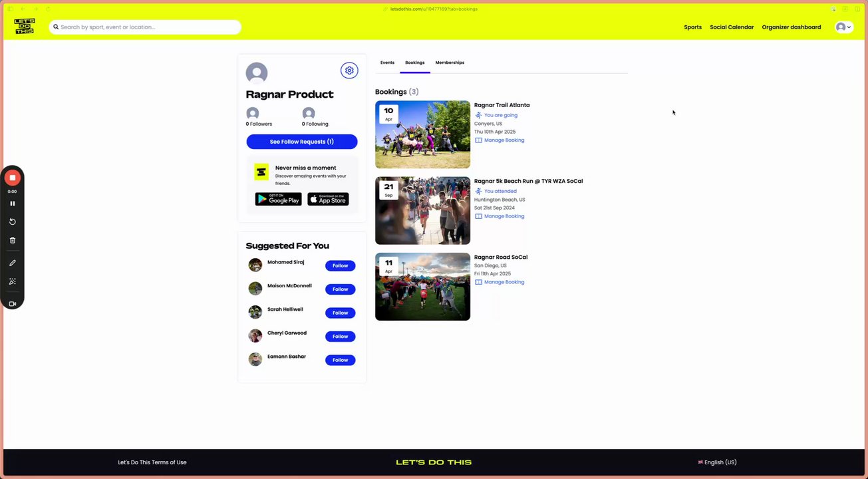The image size is (868, 479).
Task: Click ticket icon for Ragnar 5k Beach Run booking
Action: coord(478,216)
